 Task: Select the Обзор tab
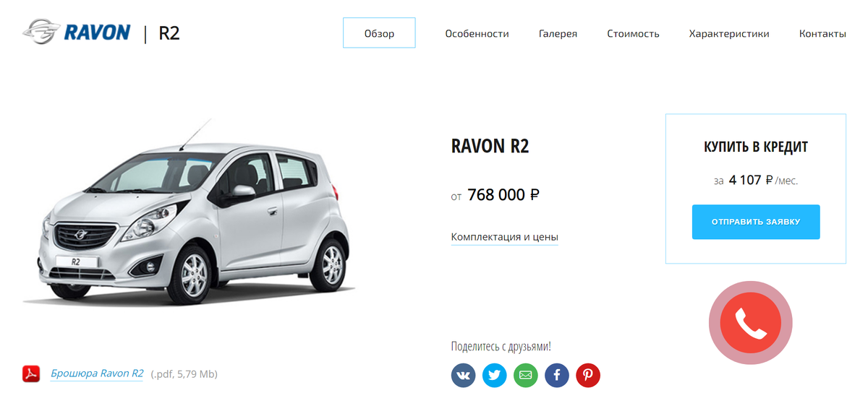(379, 33)
